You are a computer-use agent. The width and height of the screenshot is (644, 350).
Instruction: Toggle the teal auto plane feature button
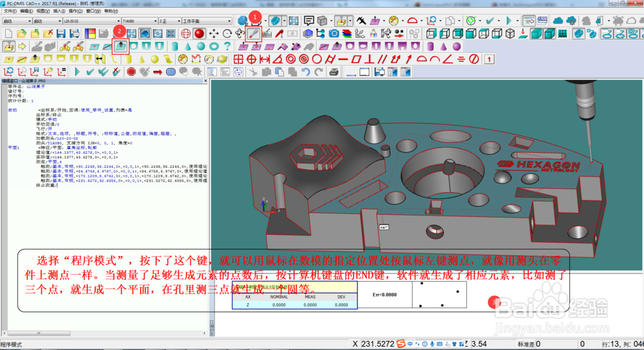click(120, 46)
